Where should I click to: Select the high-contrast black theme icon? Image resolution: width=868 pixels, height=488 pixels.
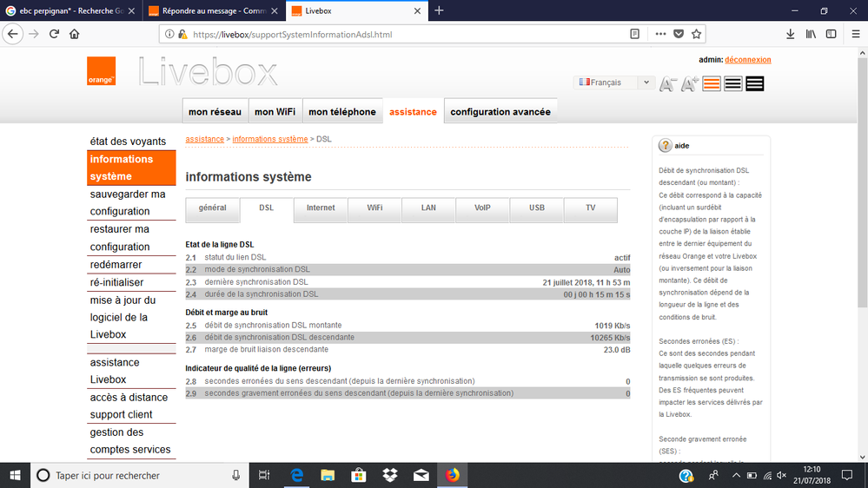click(754, 83)
